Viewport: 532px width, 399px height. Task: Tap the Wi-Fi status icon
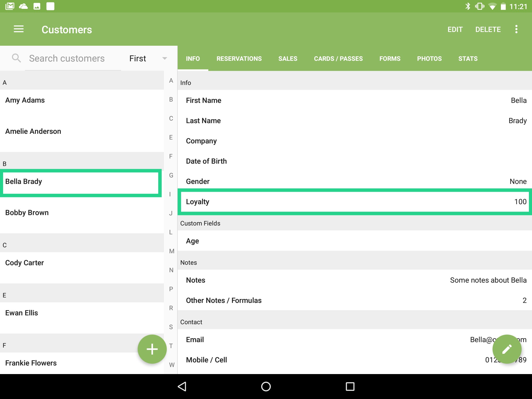click(x=492, y=6)
